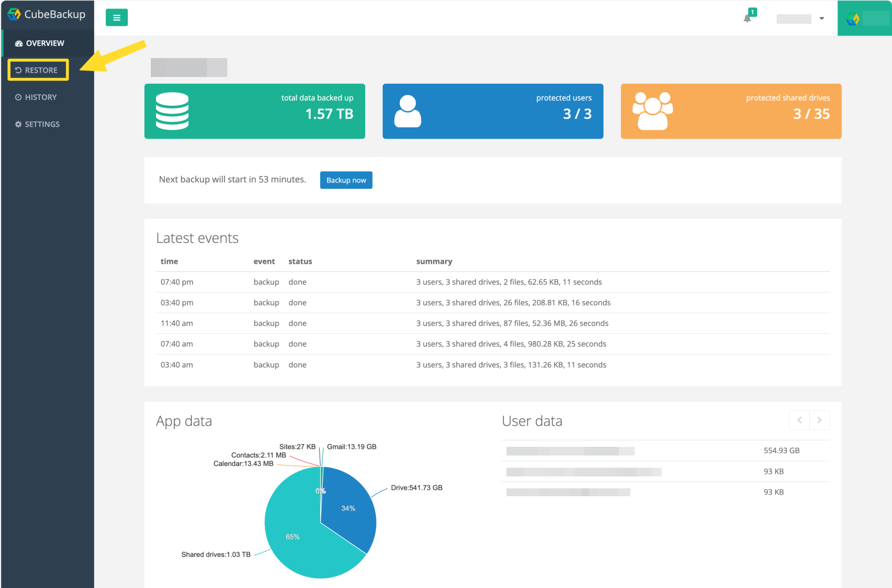Click the 554.93 GB user data value
The height and width of the screenshot is (588, 892).
tap(782, 451)
